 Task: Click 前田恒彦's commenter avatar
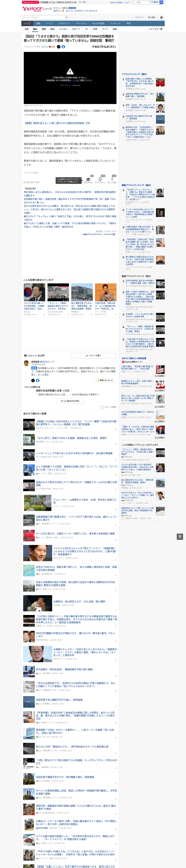coord(26,363)
